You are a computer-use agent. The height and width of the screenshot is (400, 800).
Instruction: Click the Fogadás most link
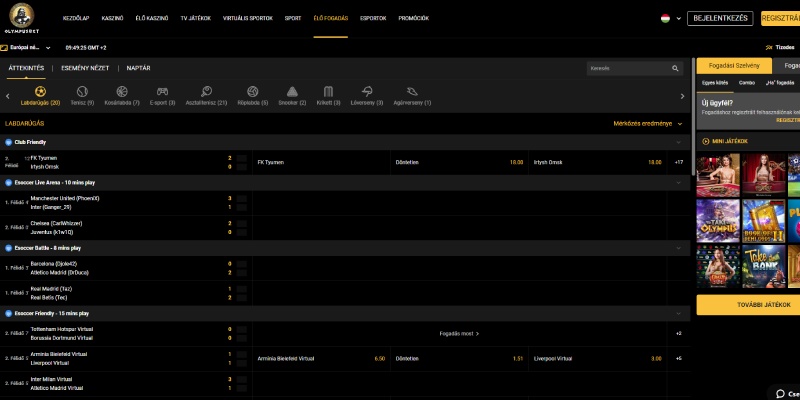pos(459,334)
